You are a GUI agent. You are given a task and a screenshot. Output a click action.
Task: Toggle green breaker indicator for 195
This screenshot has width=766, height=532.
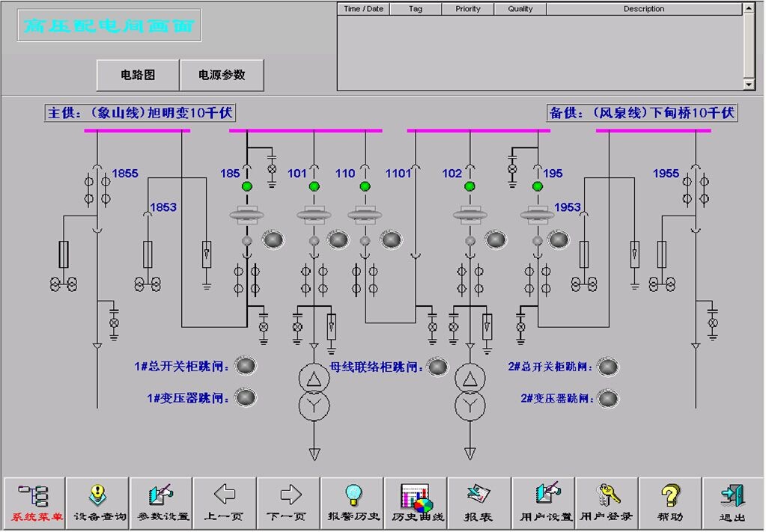point(538,186)
